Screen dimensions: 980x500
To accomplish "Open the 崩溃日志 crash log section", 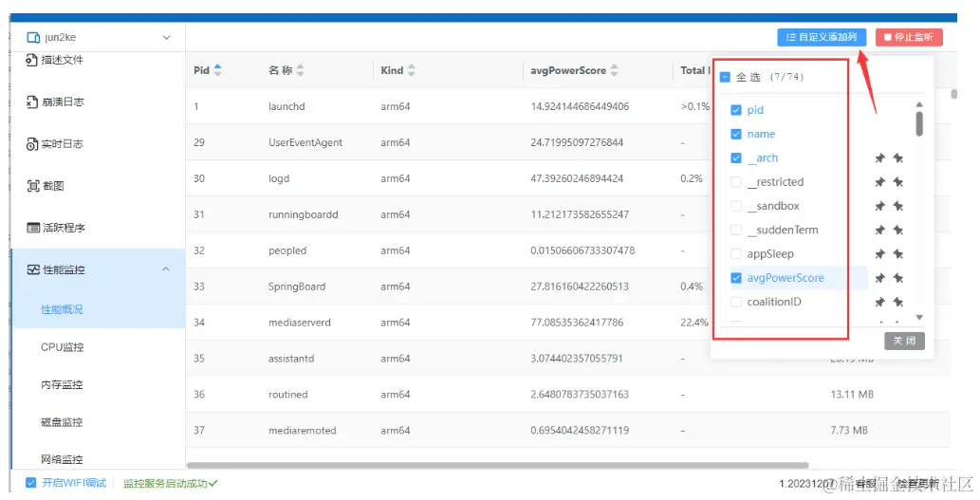I will 54,102.
